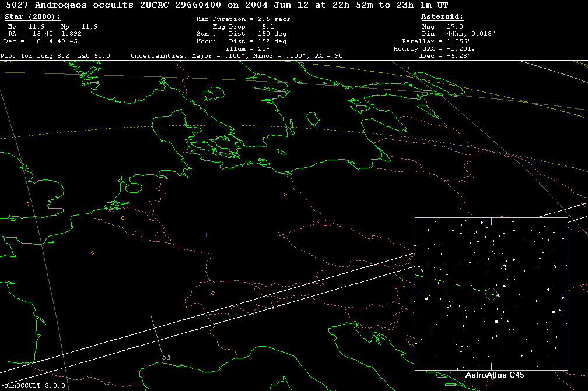Click the 54 minute time marker label
Image resolution: width=588 pixels, height=391 pixels.
[166, 357]
